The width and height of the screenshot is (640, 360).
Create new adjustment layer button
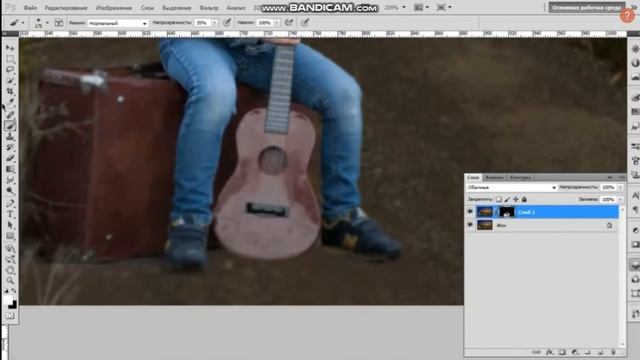575,352
